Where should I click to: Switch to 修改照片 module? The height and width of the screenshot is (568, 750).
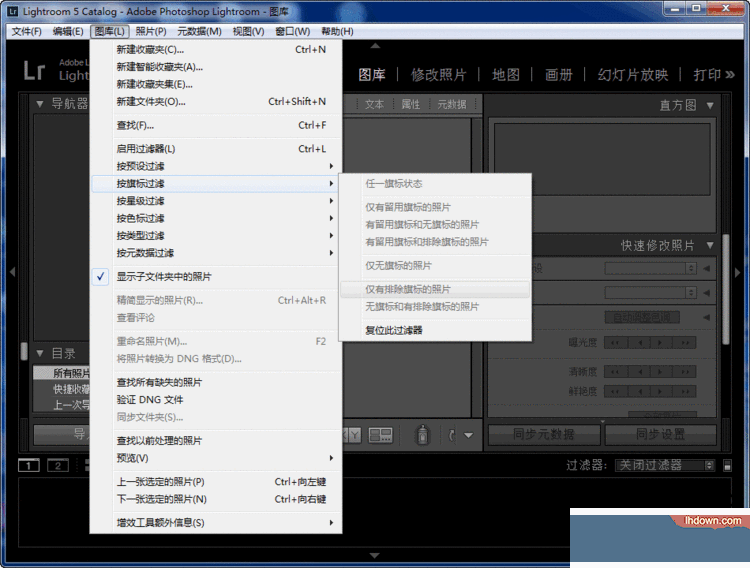(438, 75)
